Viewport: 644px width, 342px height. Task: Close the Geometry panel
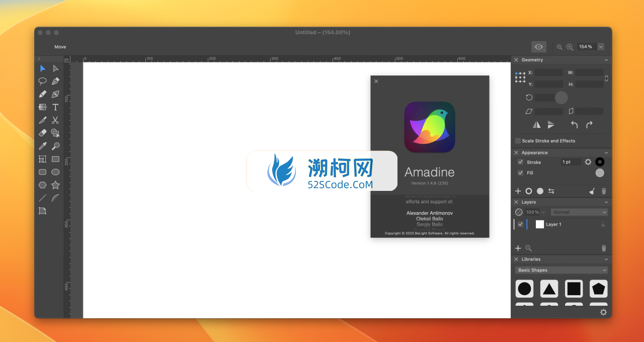(x=516, y=60)
